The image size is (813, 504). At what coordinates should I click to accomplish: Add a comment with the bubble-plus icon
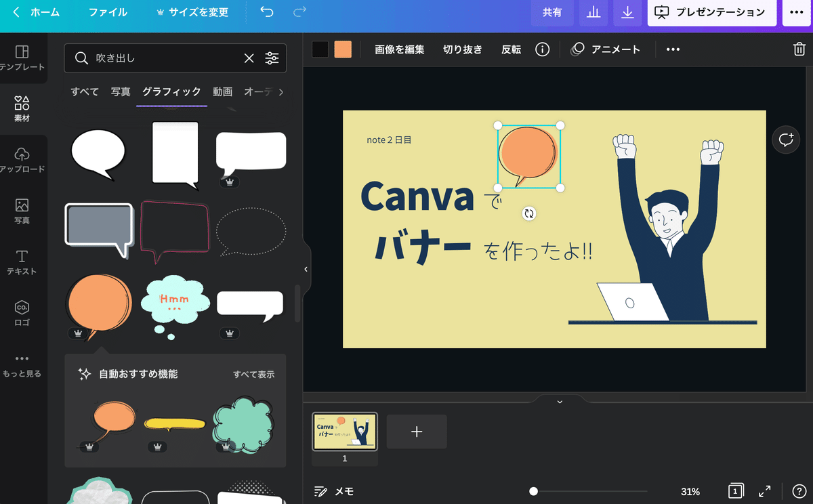[787, 140]
